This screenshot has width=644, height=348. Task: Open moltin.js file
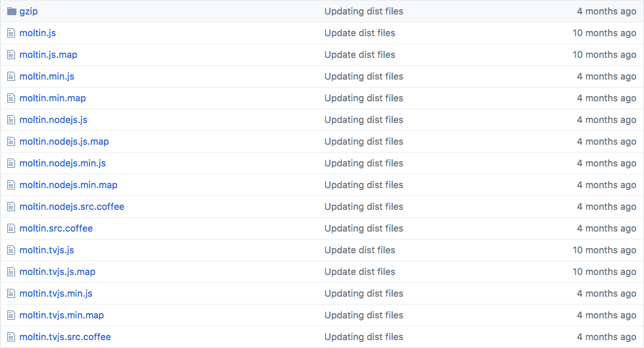click(37, 33)
